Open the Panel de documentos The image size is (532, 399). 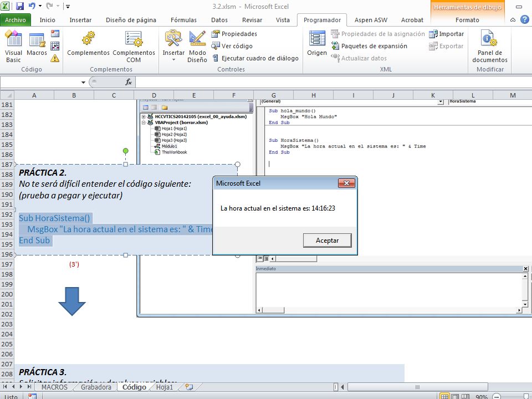[489, 46]
